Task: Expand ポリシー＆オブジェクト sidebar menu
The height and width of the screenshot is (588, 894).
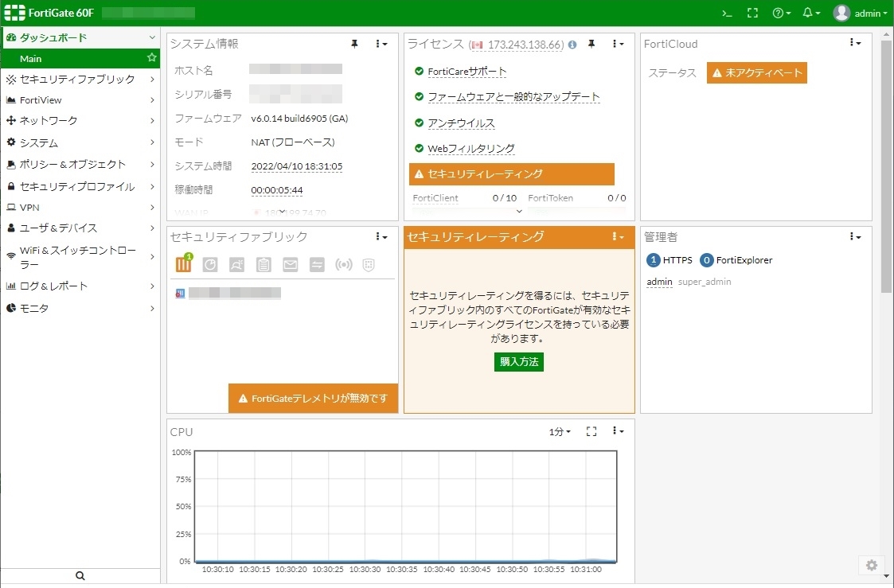Action: click(80, 164)
